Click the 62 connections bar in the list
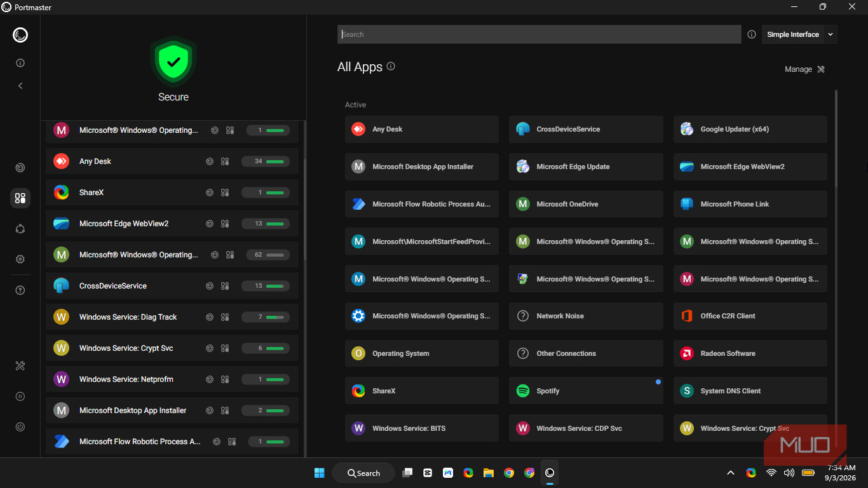Screen dimensions: 868x488 [x=268, y=255]
